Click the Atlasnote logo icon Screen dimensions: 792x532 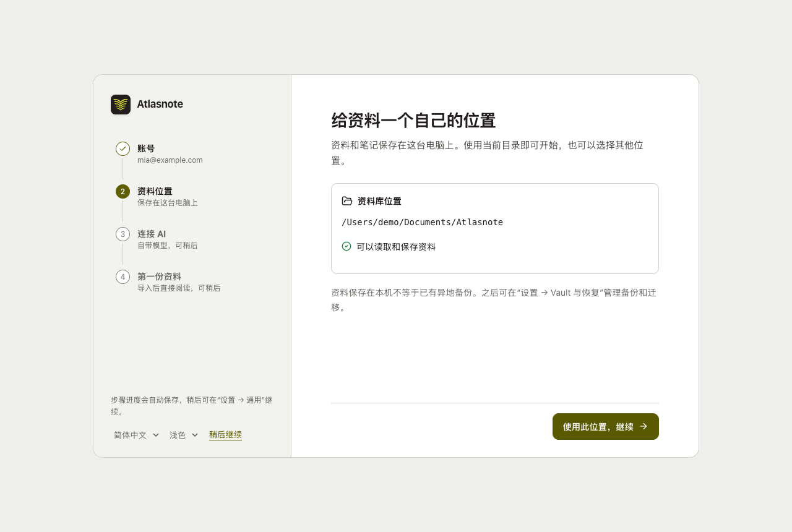click(x=121, y=105)
